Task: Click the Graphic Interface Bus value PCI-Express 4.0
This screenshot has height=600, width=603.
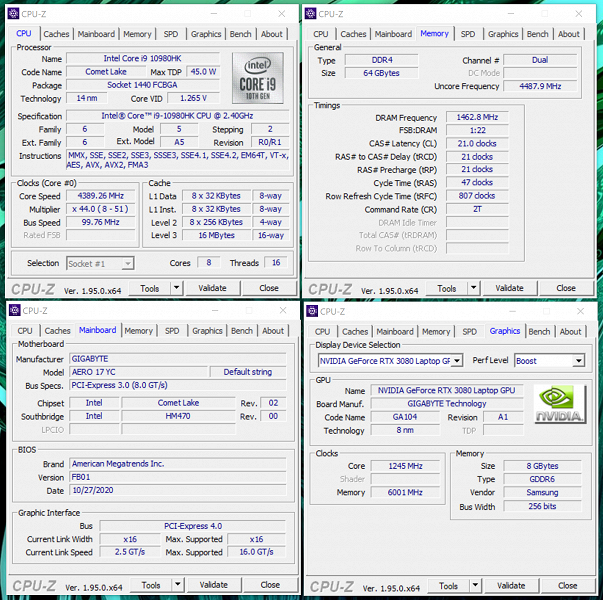Action: point(193,526)
